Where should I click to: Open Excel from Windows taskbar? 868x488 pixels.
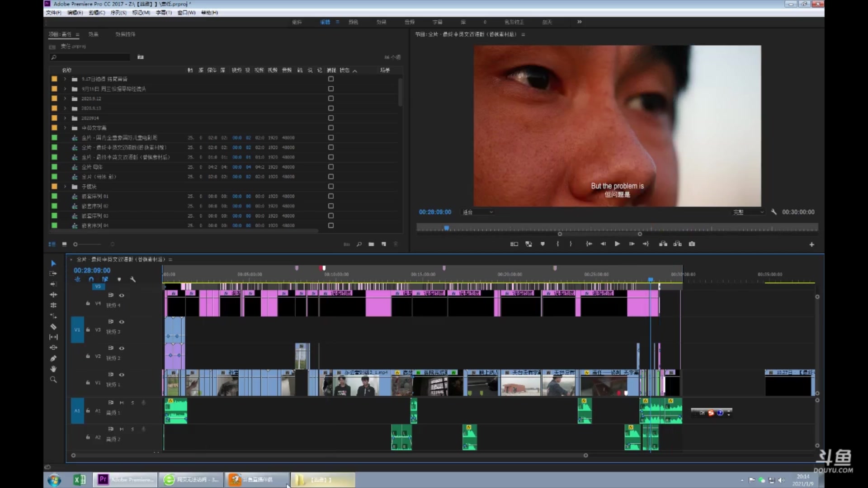point(80,480)
